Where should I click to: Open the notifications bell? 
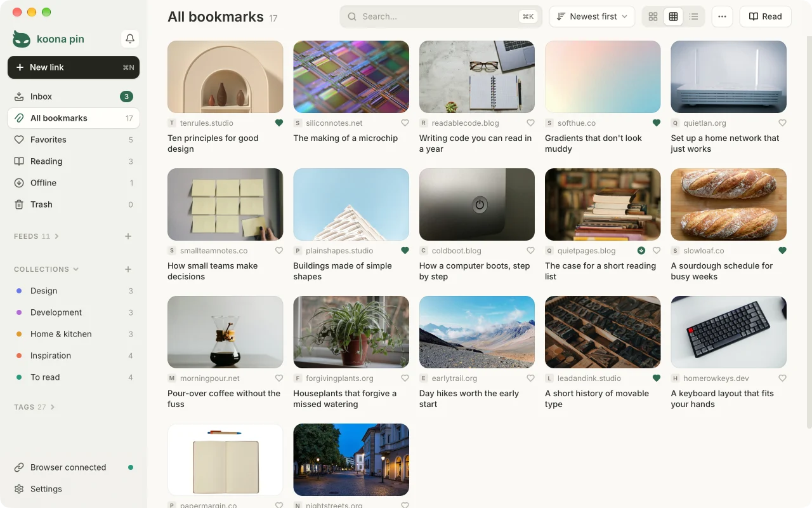(130, 39)
